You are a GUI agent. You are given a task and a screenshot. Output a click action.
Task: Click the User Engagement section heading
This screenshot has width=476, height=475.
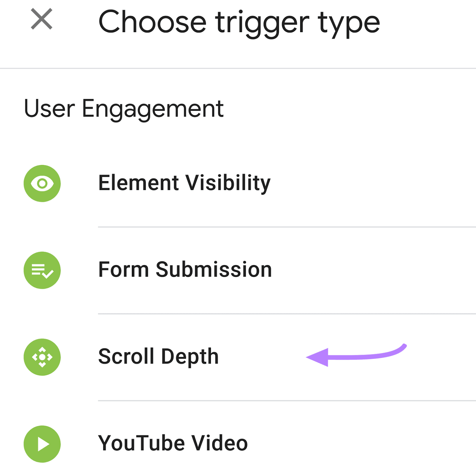coord(124,109)
